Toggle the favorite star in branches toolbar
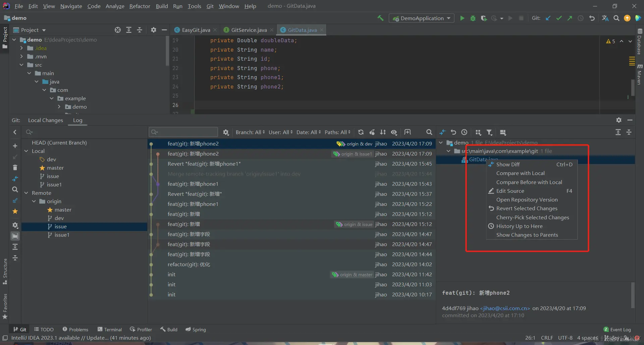Viewport: 644px width, 345px height. [x=15, y=211]
